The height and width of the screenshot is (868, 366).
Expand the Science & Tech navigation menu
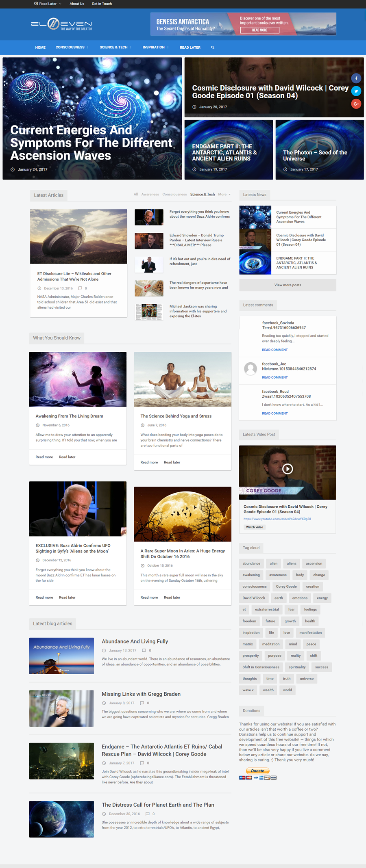115,48
